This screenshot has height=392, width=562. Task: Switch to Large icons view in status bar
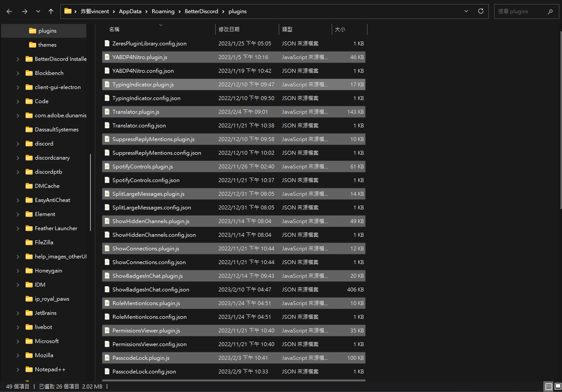(x=557, y=386)
